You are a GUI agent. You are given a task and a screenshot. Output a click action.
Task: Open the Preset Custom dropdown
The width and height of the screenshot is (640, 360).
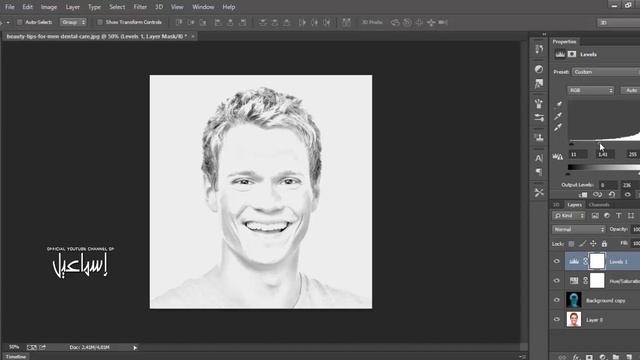pyautogui.click(x=606, y=72)
